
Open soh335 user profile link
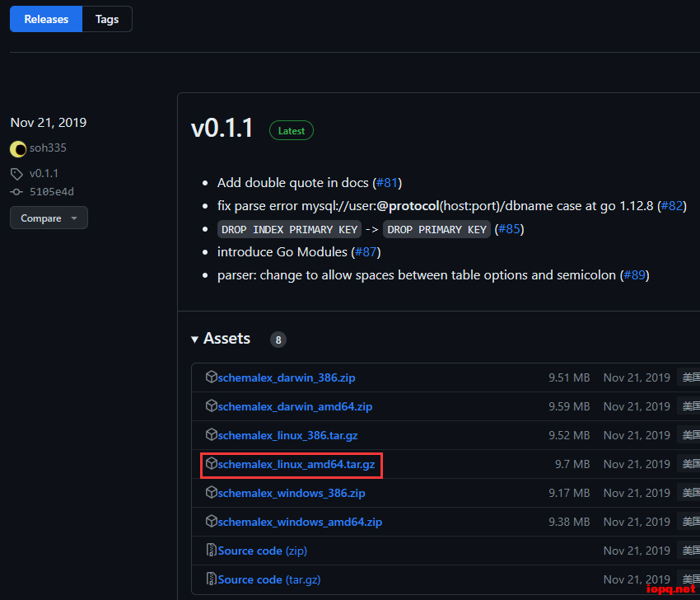coord(48,148)
